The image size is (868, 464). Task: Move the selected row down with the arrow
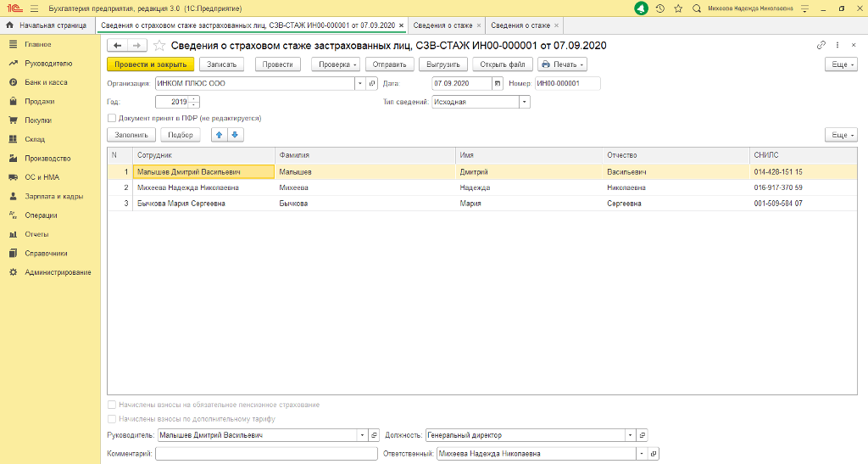click(235, 134)
